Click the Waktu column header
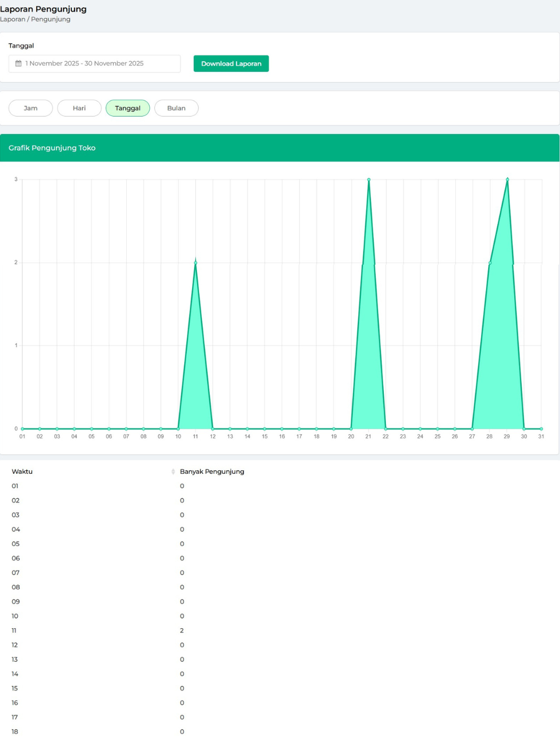The image size is (560, 747). 22,472
